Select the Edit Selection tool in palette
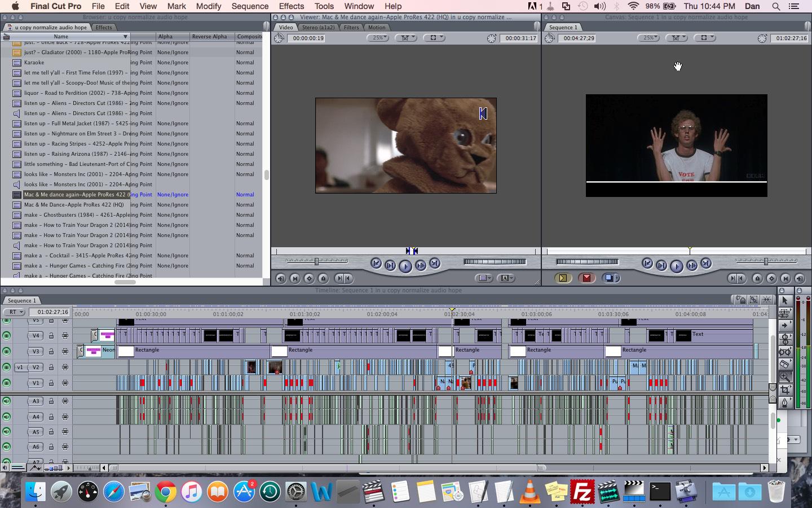Viewport: 812px width, 508px height. (x=784, y=313)
